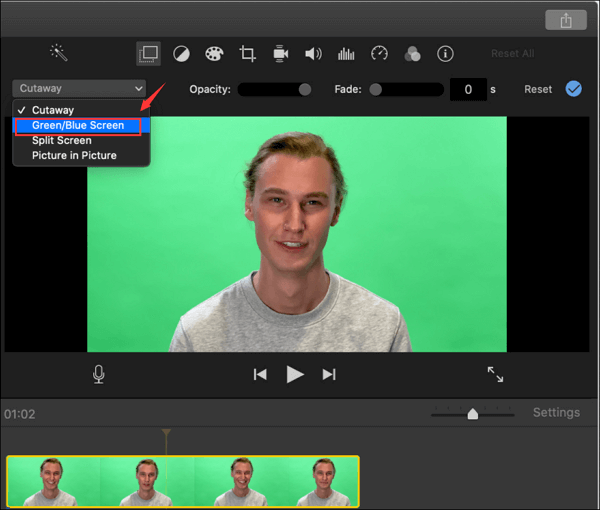The image size is (600, 510).
Task: Open the color correction palette
Action: coord(214,53)
